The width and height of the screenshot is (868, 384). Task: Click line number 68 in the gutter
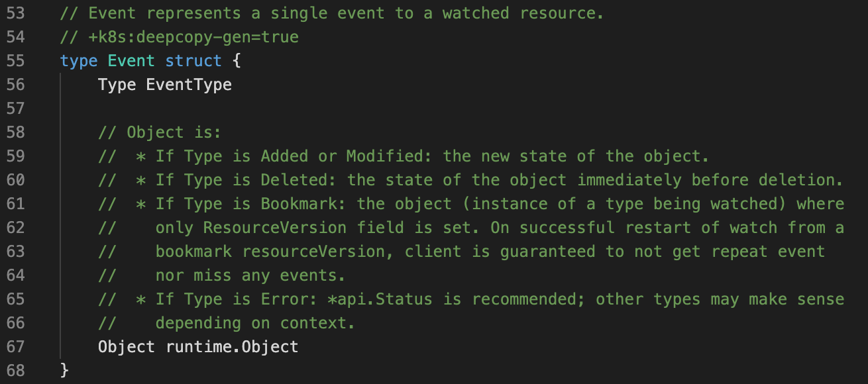tap(15, 371)
